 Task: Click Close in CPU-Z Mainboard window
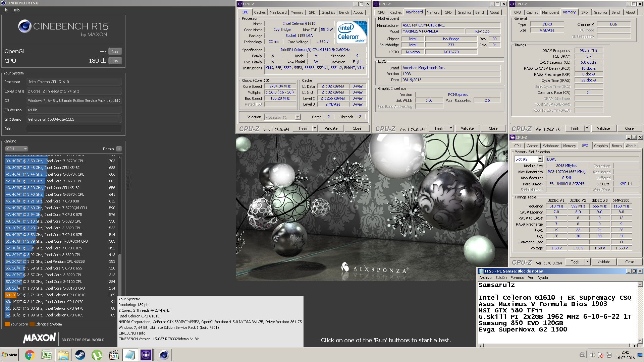coord(493,128)
